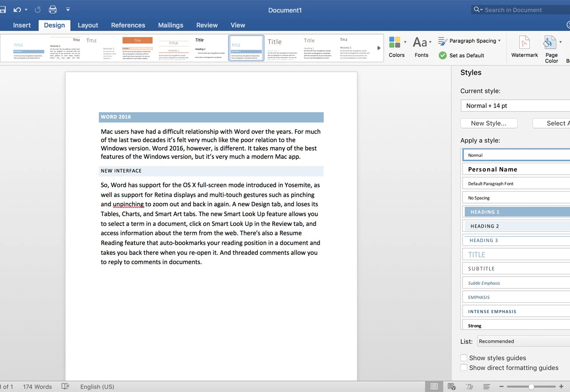The height and width of the screenshot is (392, 570).
Task: Open the Customize Quick Access Toolbar arrow
Action: [68, 9]
